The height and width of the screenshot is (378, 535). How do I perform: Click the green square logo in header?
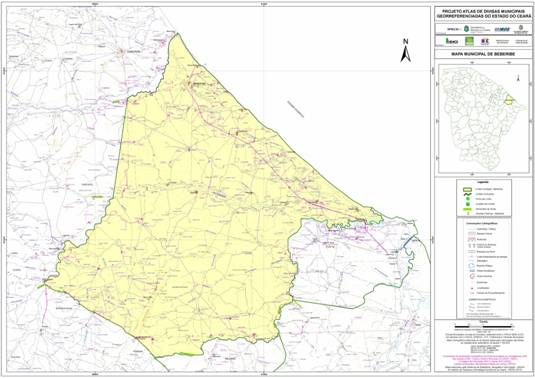point(470,41)
